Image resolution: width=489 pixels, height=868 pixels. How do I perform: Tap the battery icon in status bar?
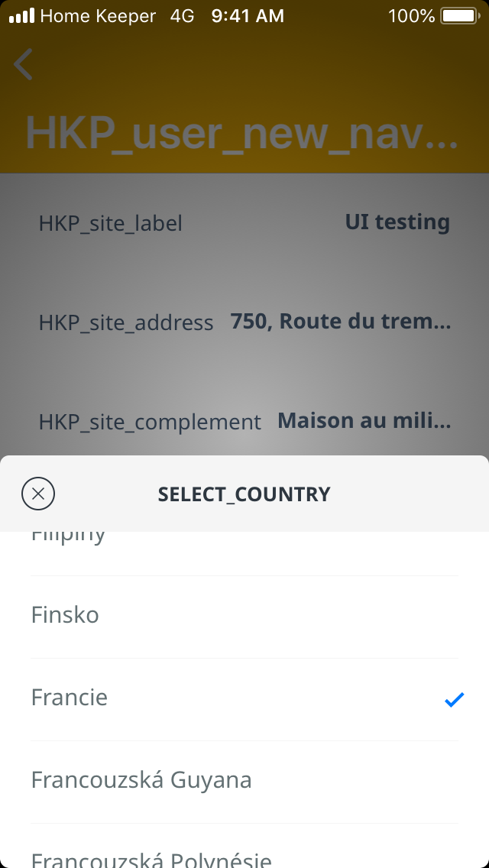click(x=458, y=16)
